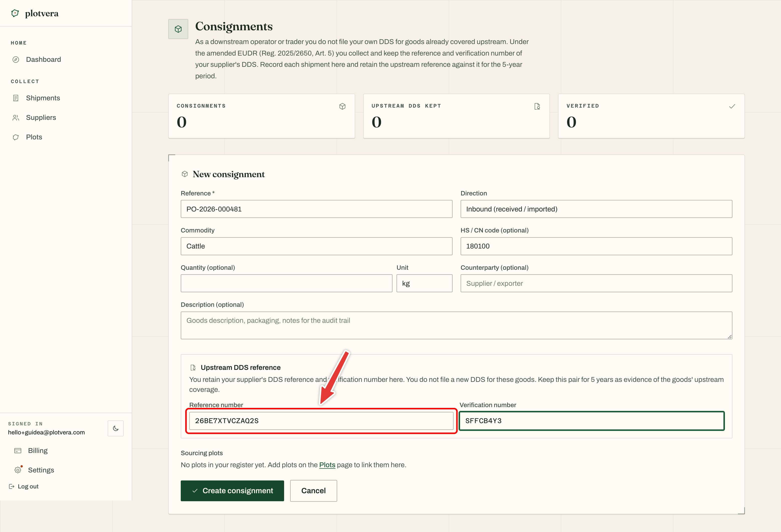Click the Suppliers people icon
Image resolution: width=781 pixels, height=532 pixels.
tap(16, 118)
